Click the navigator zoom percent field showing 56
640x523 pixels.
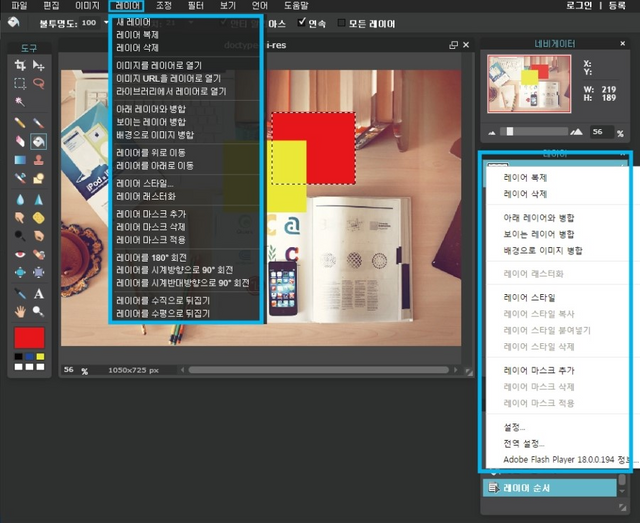tap(601, 132)
